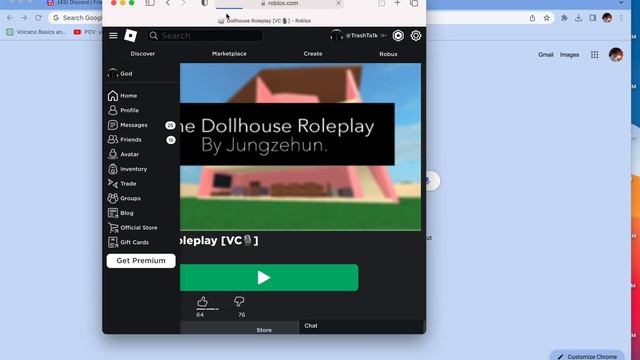Image resolution: width=640 pixels, height=360 pixels.
Task: Open Volcano Basics bookmark in Chrome
Action: (36, 32)
